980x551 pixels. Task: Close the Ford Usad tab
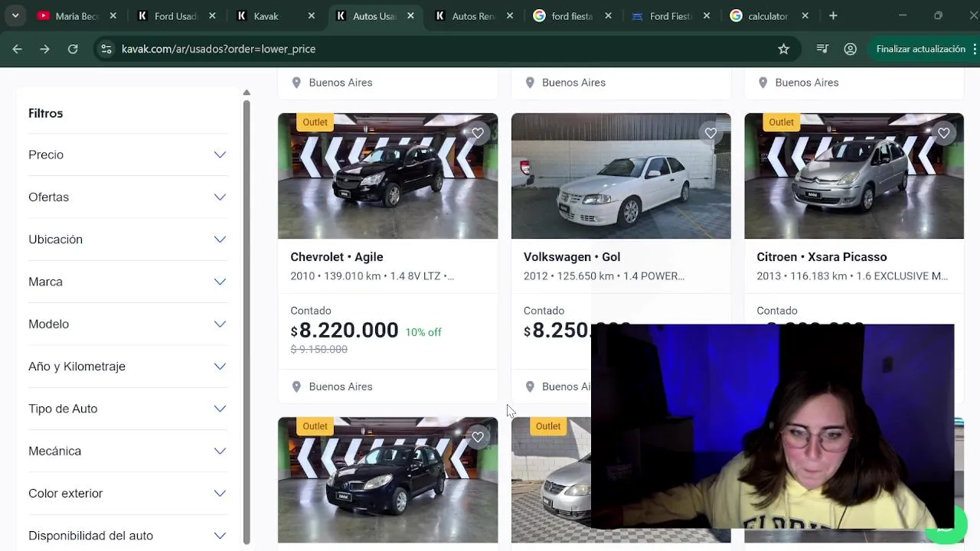(x=212, y=15)
